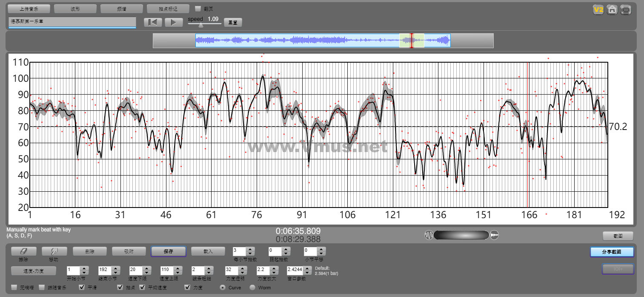644x297 pixels.
Task: Click the 保存 save button
Action: click(168, 251)
